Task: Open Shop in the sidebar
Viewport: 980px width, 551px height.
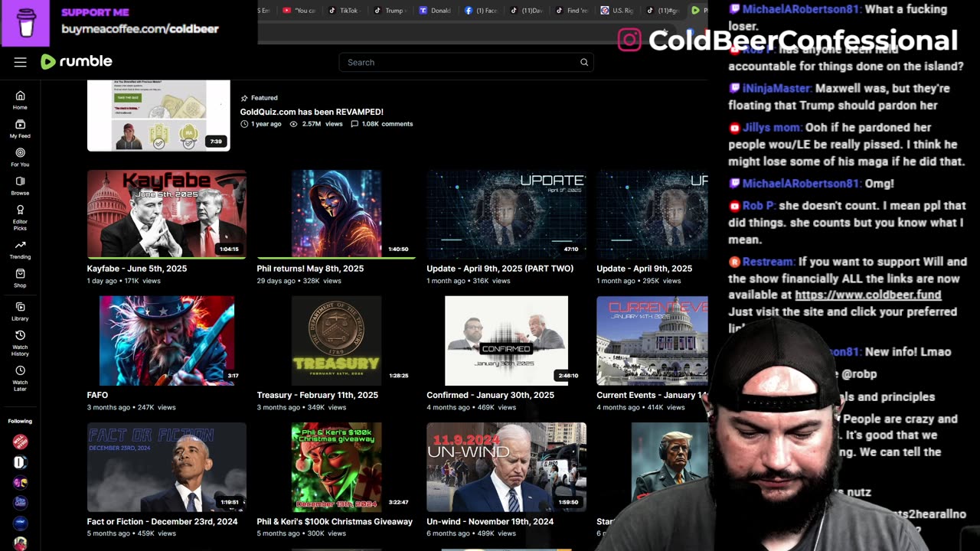Action: 20,278
